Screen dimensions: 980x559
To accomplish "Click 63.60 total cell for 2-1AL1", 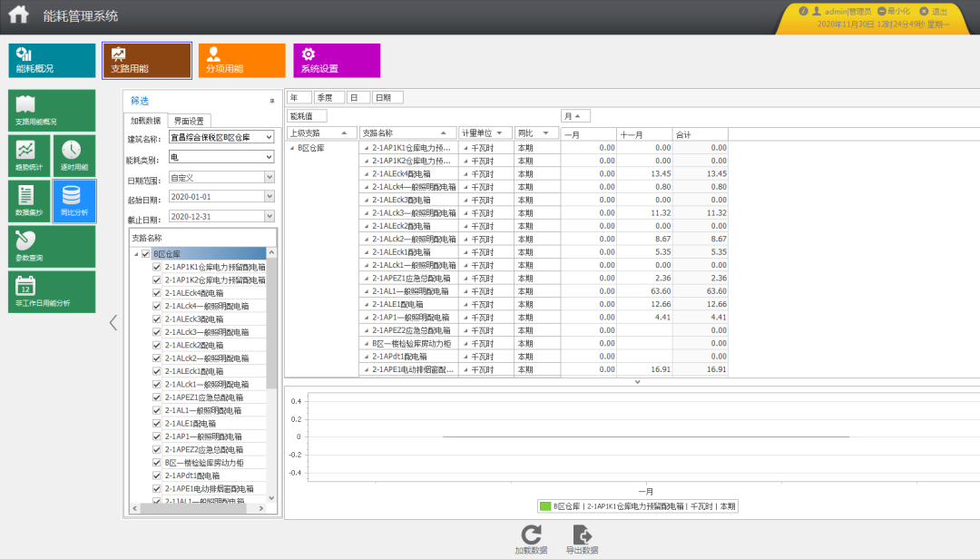I will [700, 291].
